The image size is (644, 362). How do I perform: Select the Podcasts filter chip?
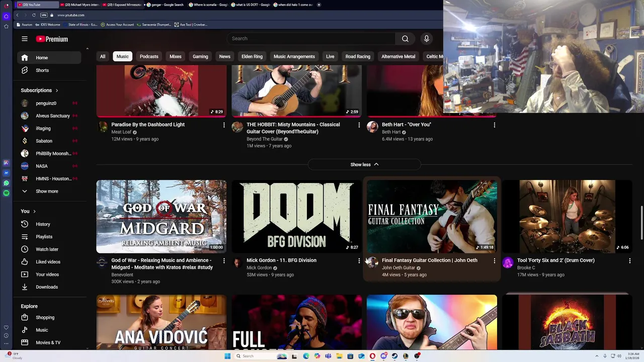tap(149, 56)
